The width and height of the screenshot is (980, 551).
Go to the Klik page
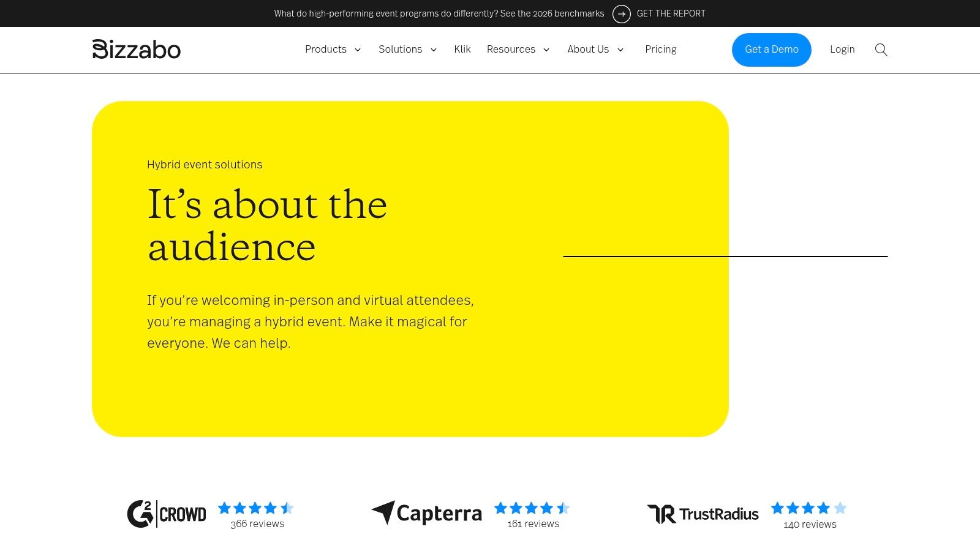462,49
